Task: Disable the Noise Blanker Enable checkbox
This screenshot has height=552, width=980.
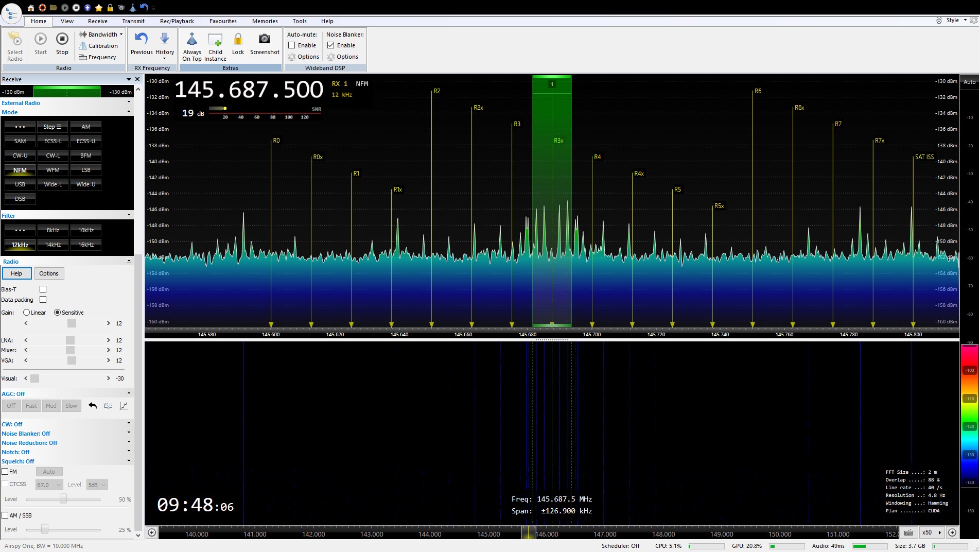Action: click(331, 45)
